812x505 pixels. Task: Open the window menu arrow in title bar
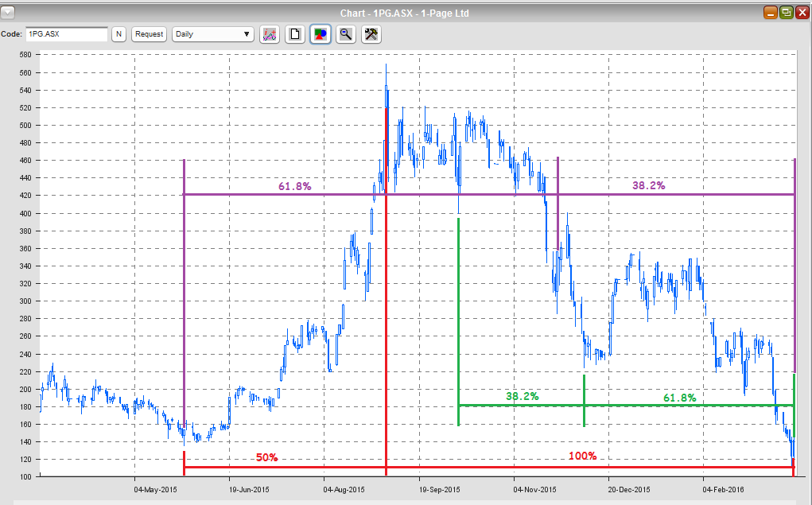click(8, 13)
